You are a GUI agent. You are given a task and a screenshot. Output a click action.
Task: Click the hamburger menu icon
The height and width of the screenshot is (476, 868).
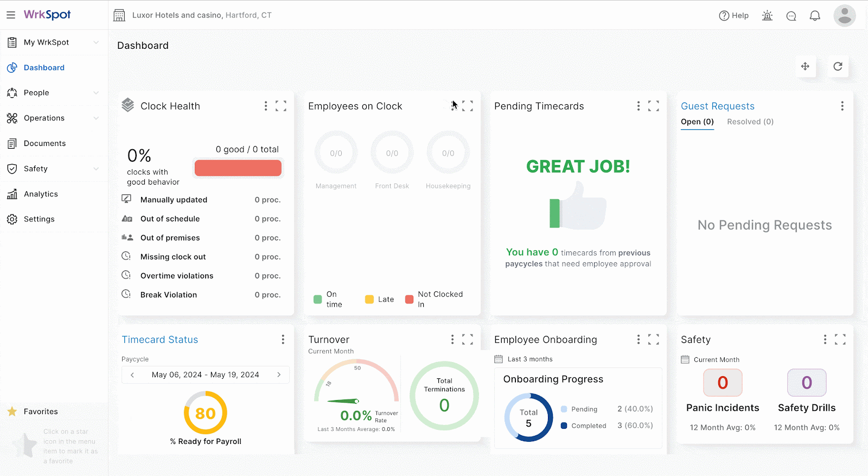(x=11, y=15)
